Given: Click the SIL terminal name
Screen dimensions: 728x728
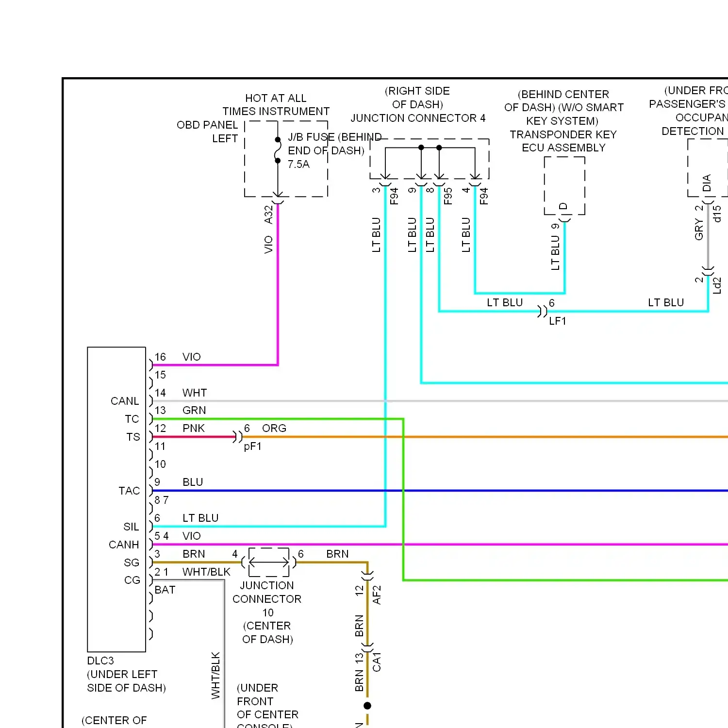Looking at the screenshot, I should (x=131, y=527).
